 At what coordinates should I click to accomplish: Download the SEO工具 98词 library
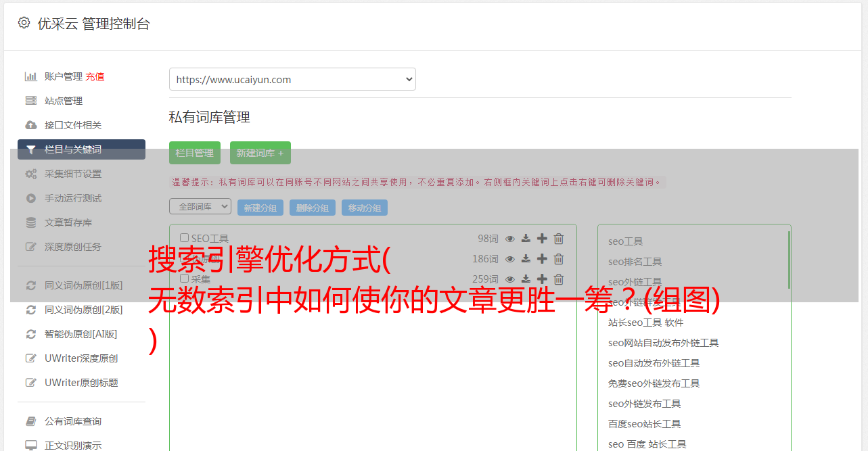coord(526,239)
